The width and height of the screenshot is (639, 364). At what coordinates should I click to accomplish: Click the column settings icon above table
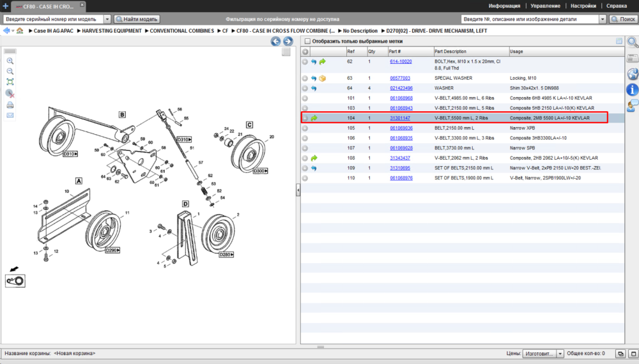619,41
